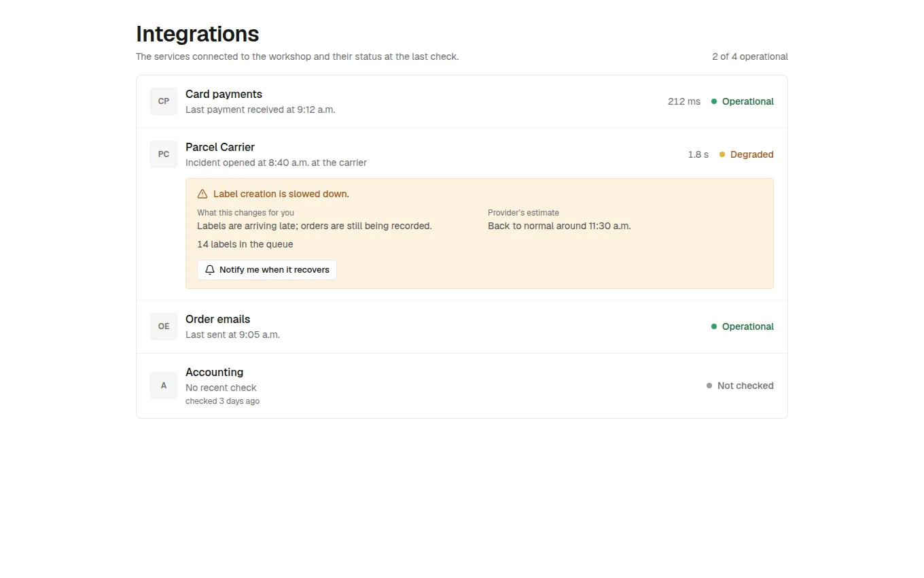The image size is (924, 578).
Task: Click the PC avatar icon for Parcel Carrier
Action: point(164,154)
